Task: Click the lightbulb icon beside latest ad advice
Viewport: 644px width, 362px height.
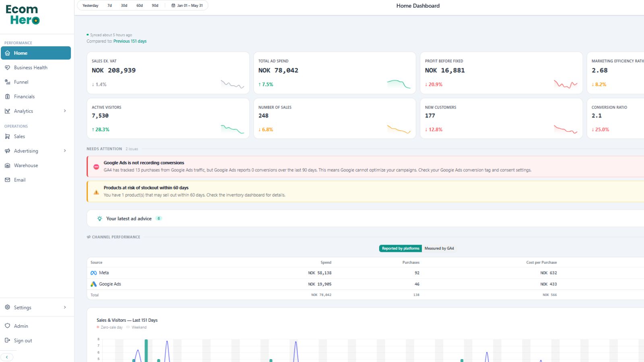Action: pyautogui.click(x=99, y=218)
